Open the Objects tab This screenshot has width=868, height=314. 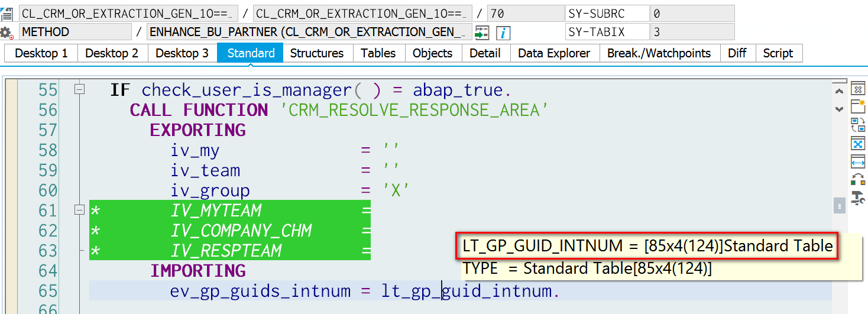(432, 53)
